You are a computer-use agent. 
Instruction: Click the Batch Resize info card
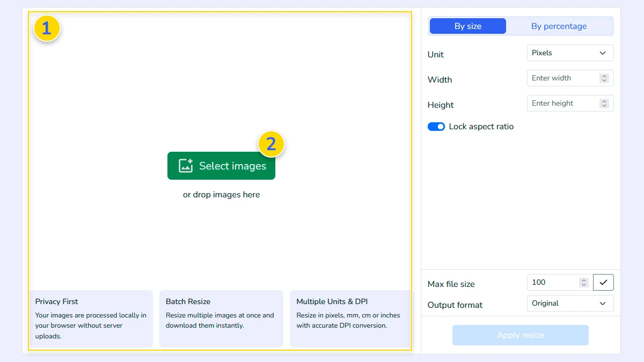click(x=221, y=319)
